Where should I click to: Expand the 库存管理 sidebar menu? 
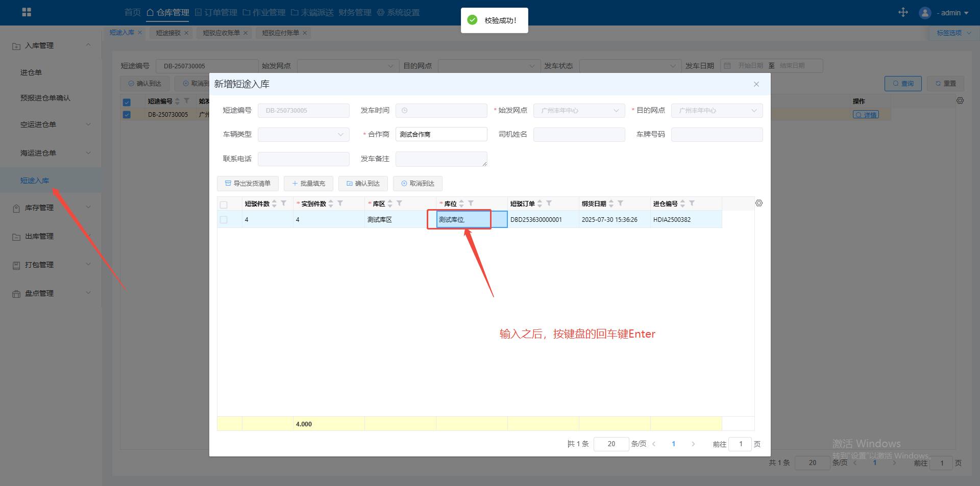pos(51,208)
